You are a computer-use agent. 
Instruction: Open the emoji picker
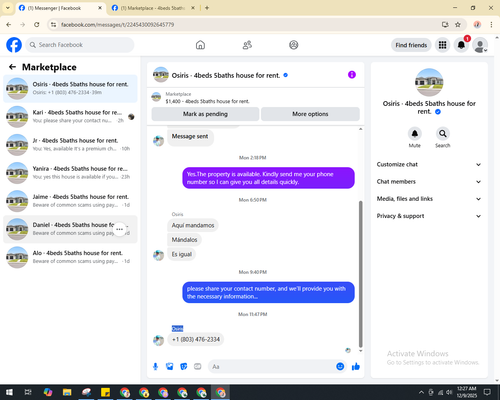[x=340, y=366]
